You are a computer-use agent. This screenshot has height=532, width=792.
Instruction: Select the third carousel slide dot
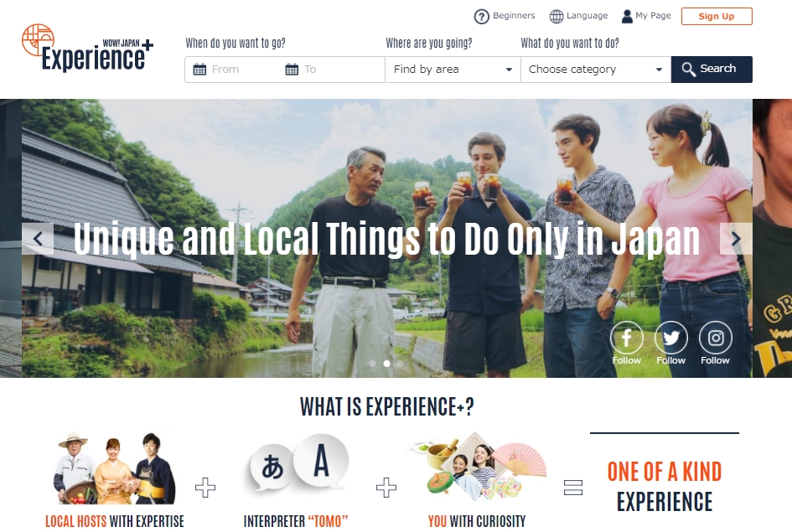point(401,364)
